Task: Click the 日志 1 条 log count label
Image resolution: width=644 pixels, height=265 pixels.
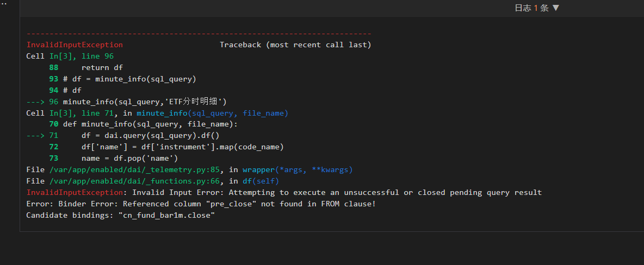Action: [531, 8]
